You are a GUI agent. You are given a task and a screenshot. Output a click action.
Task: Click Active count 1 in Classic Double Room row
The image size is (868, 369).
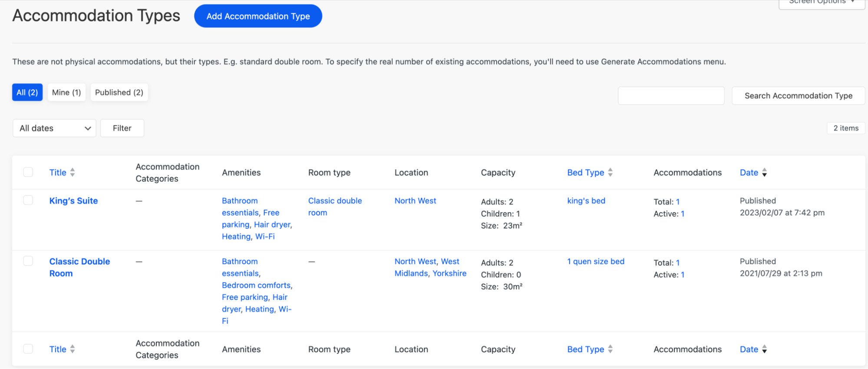683,274
